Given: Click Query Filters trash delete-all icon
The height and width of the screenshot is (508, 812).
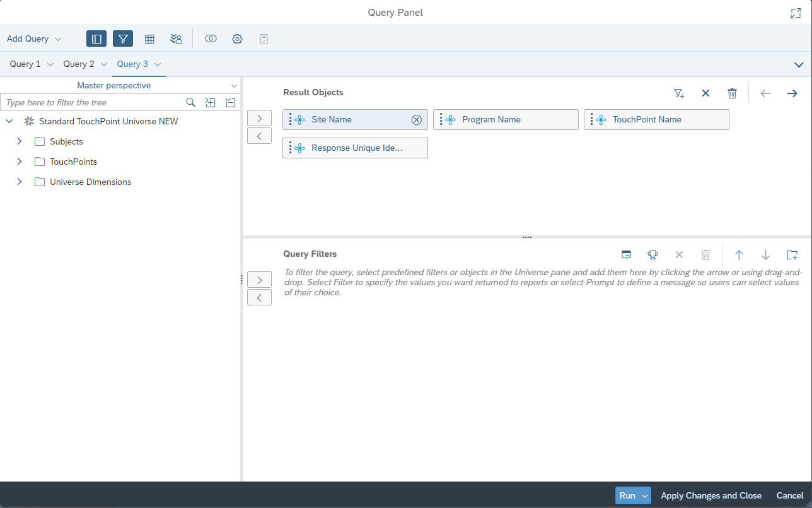Looking at the screenshot, I should coord(705,255).
